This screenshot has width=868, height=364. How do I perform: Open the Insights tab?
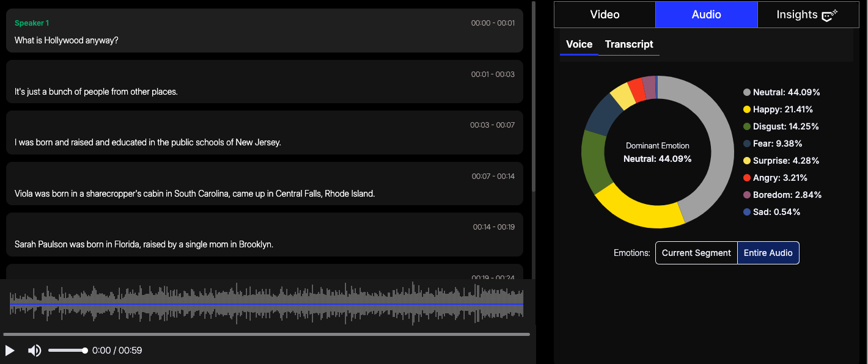point(796,15)
